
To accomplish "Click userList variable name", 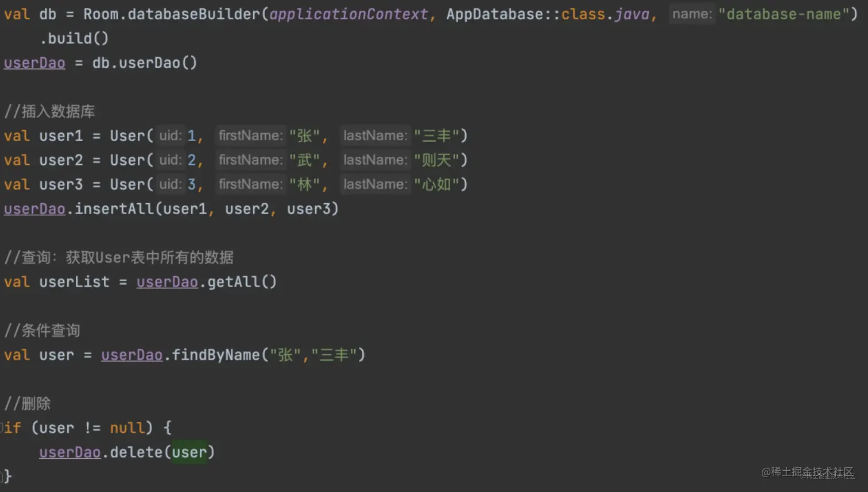I will pyautogui.click(x=74, y=282).
